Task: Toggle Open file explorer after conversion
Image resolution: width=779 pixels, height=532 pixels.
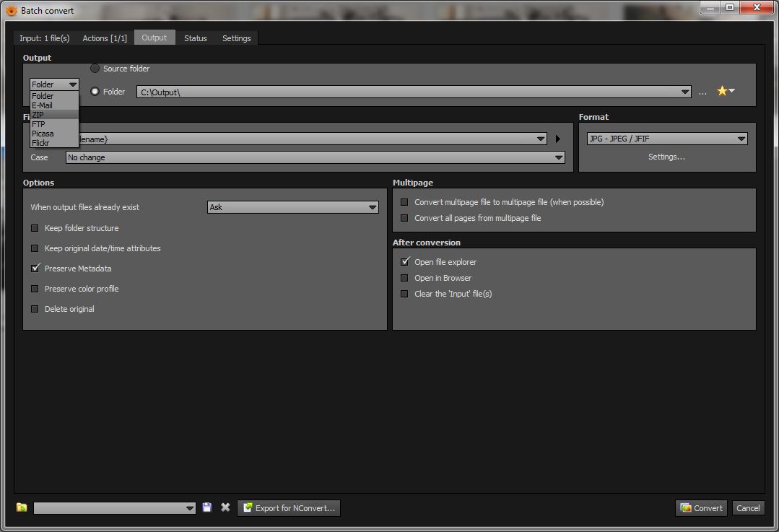Action: pos(404,262)
